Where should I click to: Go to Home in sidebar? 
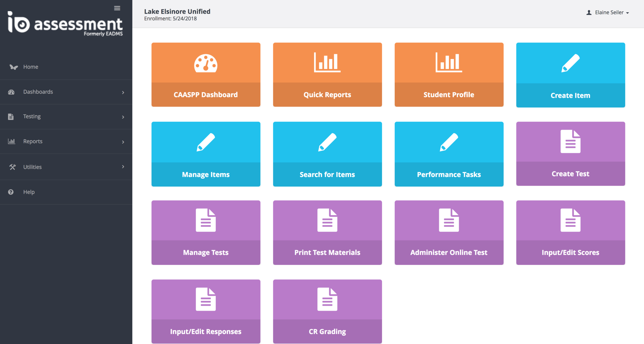31,67
